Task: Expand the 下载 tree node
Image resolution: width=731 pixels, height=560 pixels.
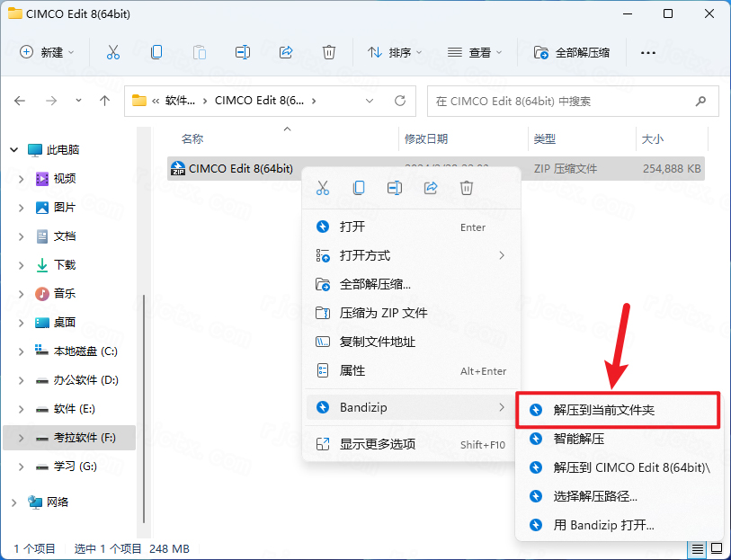Action: tap(21, 265)
